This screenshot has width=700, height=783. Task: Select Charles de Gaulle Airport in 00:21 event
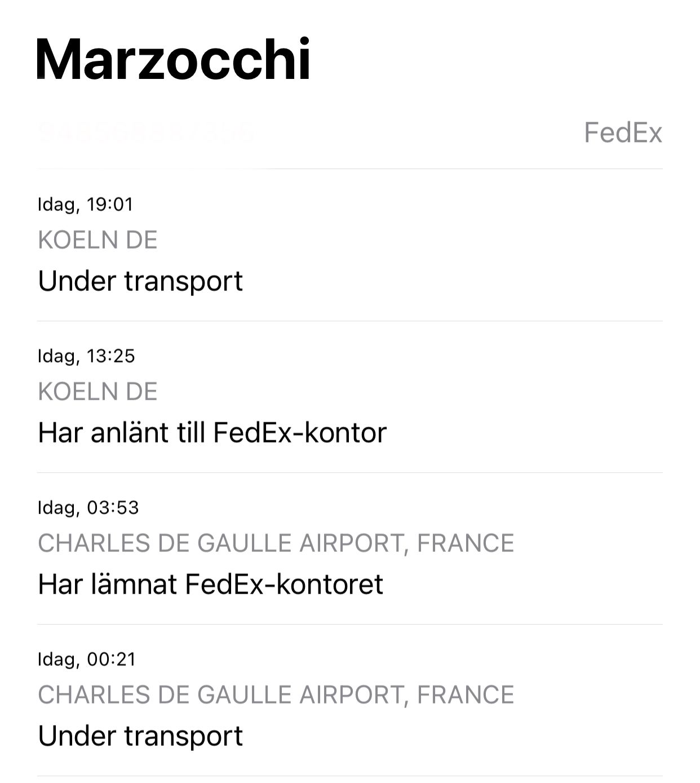tap(276, 695)
